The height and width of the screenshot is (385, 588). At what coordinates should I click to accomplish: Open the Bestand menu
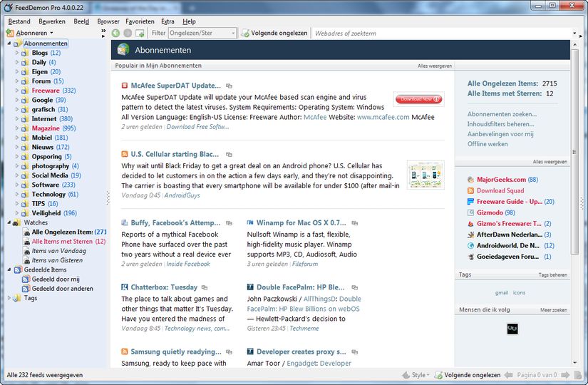(19, 21)
